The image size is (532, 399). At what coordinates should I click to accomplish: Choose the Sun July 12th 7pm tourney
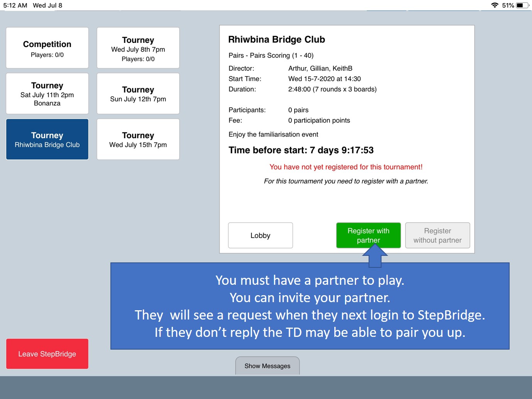pos(138,94)
